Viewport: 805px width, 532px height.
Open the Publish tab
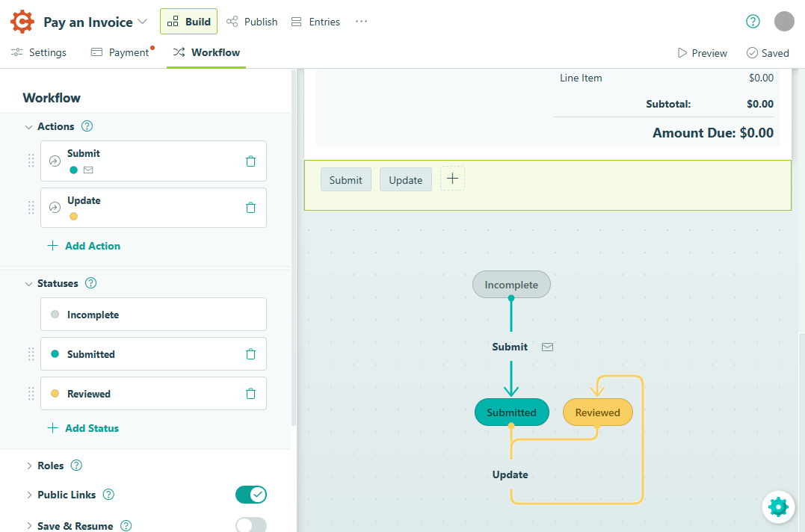(252, 22)
